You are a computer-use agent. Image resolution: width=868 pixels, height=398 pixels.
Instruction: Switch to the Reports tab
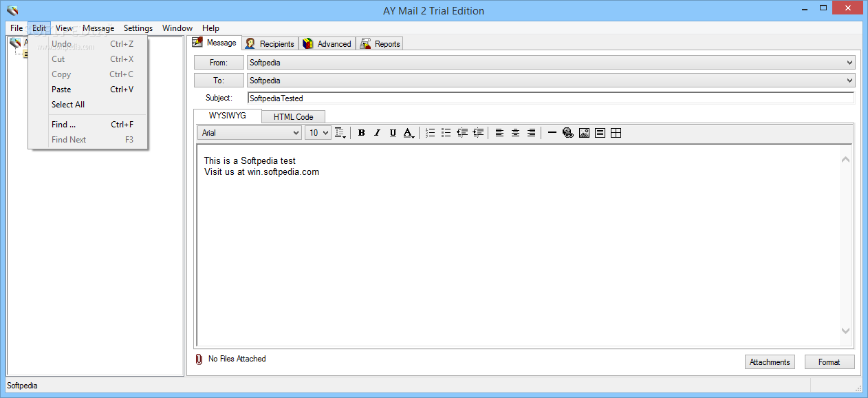[380, 44]
